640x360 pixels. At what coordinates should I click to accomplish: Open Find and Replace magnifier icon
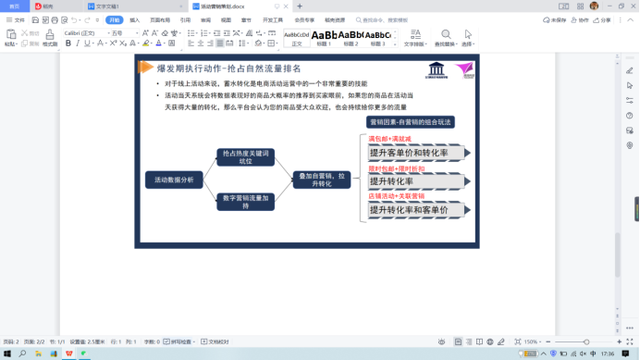[x=446, y=34]
